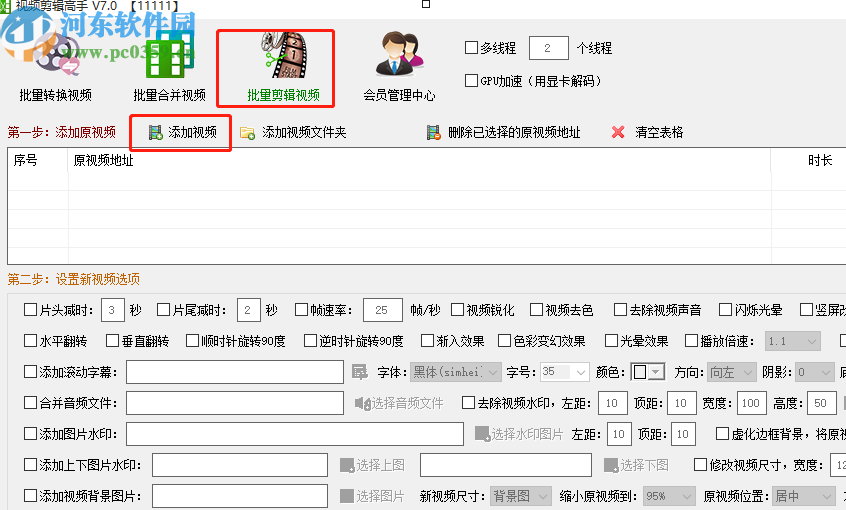
Task: Tick the 片尾减时 checkbox
Action: [163, 310]
